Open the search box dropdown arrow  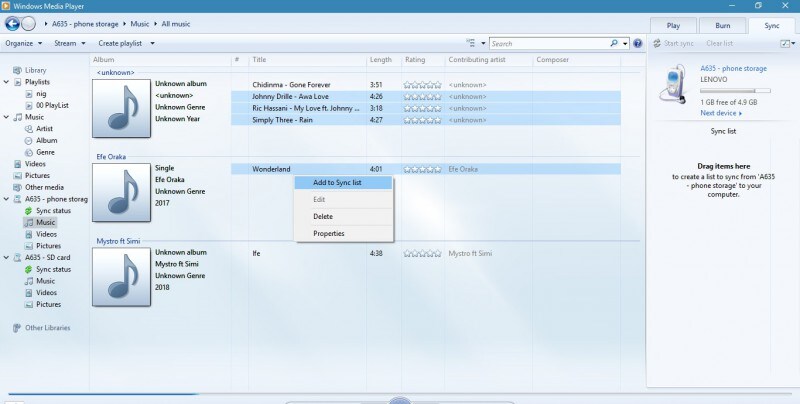click(x=625, y=43)
